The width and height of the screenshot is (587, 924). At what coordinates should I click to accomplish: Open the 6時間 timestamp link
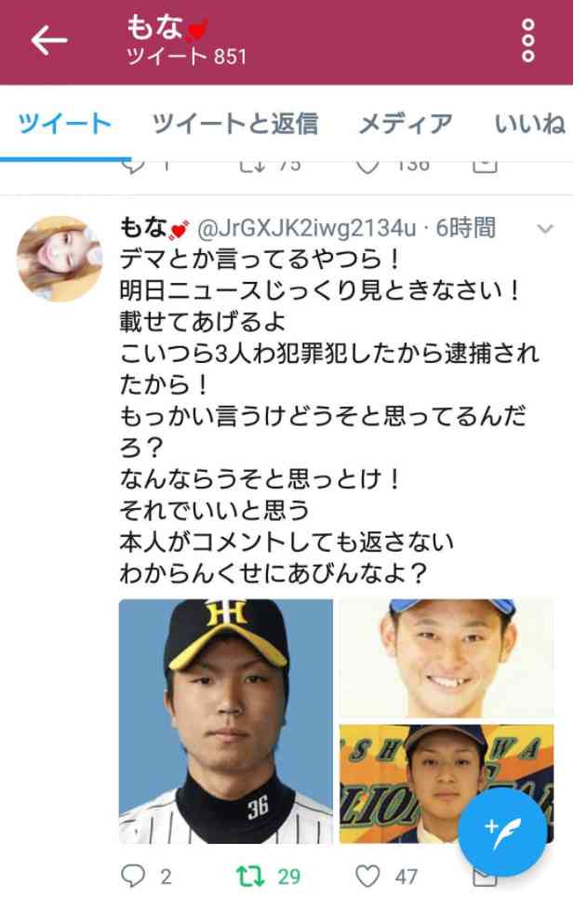[x=465, y=228]
